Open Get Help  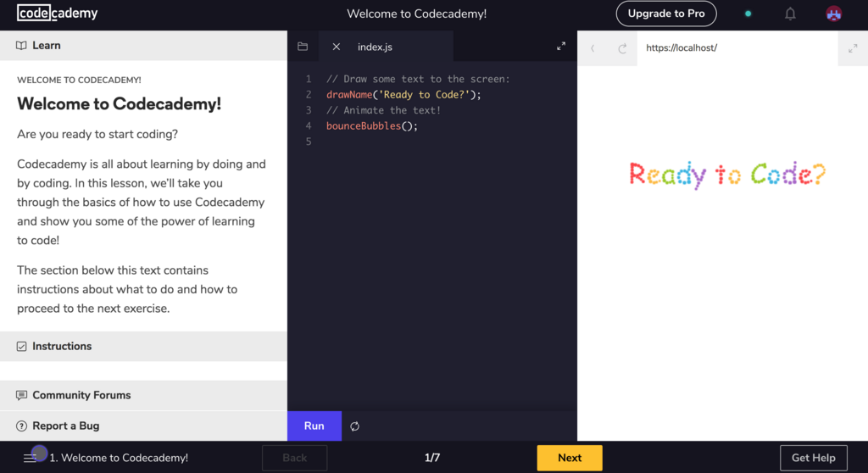[813, 458]
